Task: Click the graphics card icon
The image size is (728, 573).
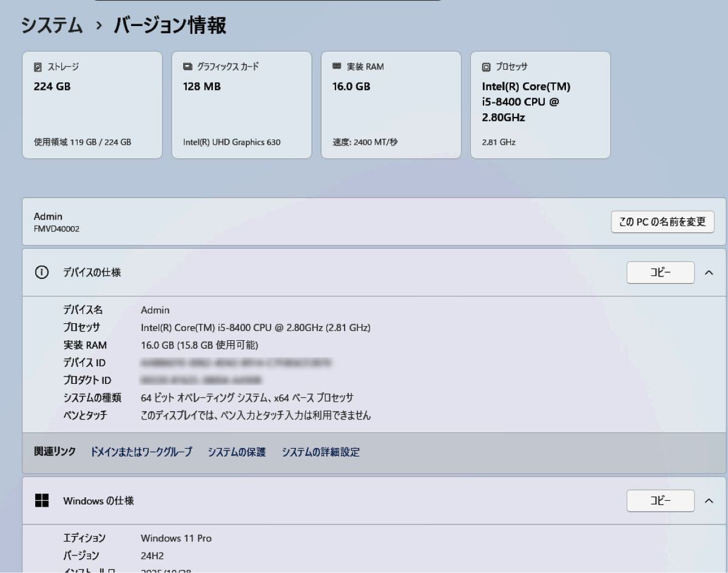Action: click(x=187, y=67)
